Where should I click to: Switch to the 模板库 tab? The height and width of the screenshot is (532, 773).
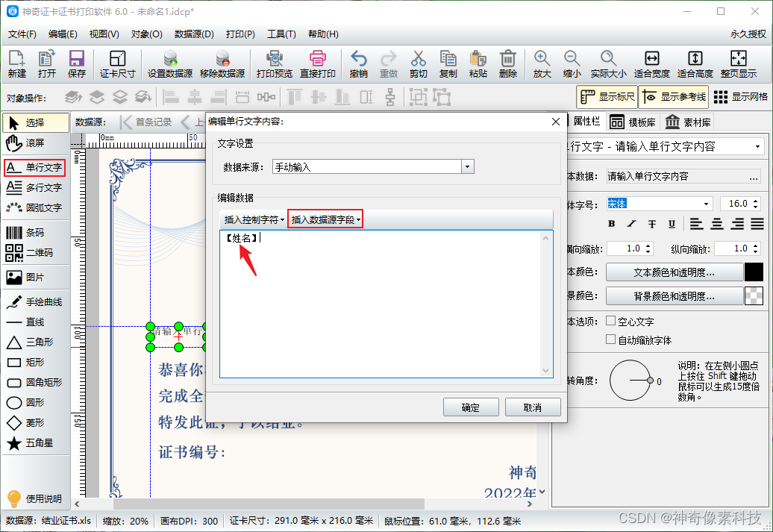(x=633, y=122)
